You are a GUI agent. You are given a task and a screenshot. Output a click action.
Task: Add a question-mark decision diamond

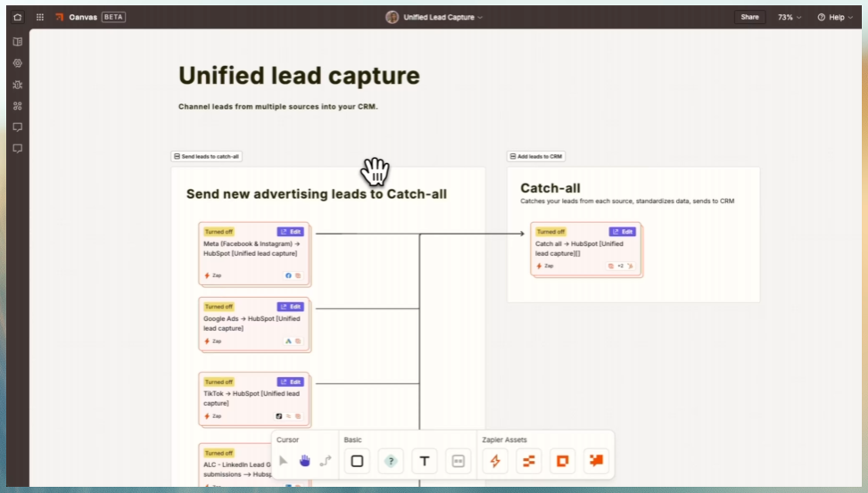[x=391, y=461]
